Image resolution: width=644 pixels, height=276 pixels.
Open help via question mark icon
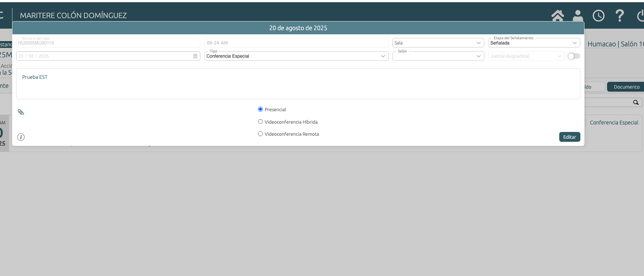[x=620, y=16]
